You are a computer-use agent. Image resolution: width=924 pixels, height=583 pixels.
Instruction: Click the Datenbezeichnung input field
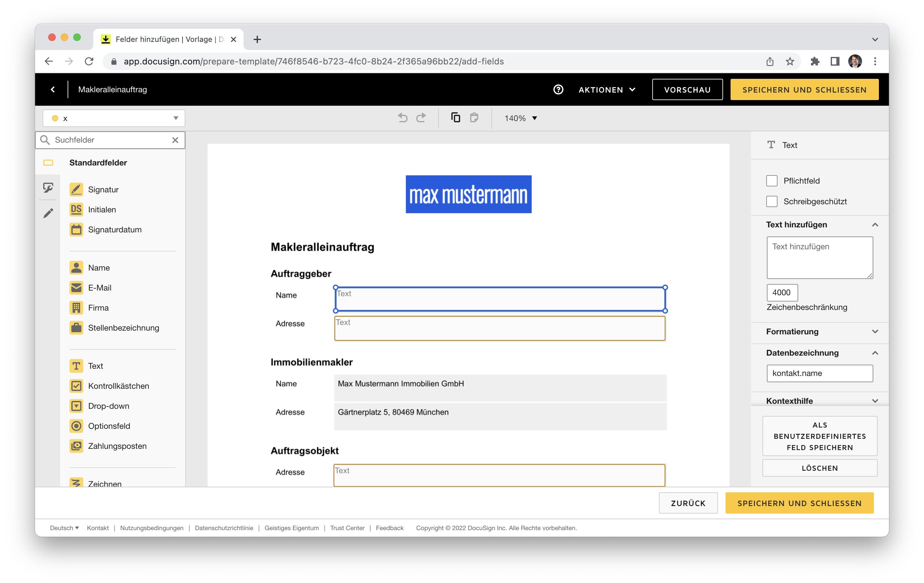coord(819,373)
